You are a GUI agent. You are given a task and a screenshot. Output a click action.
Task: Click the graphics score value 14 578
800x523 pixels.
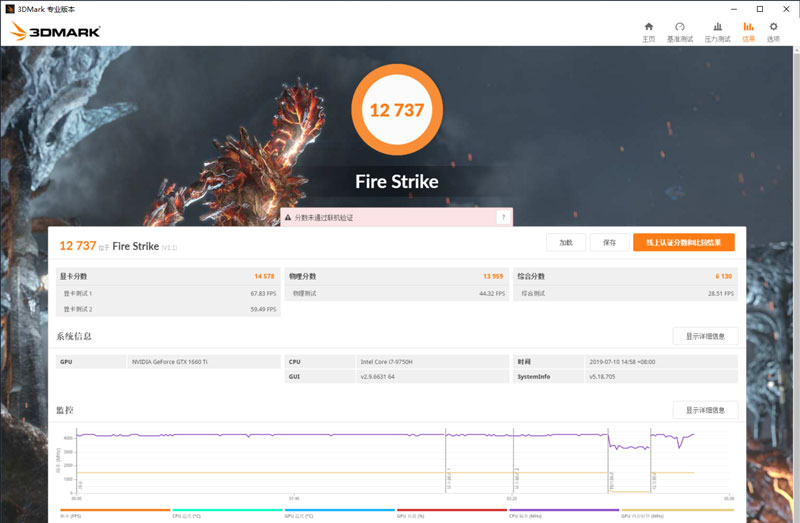tap(264, 276)
